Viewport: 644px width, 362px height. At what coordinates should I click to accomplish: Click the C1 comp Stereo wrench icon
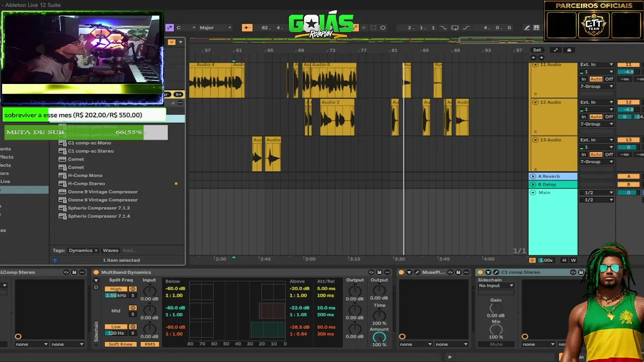click(x=496, y=273)
